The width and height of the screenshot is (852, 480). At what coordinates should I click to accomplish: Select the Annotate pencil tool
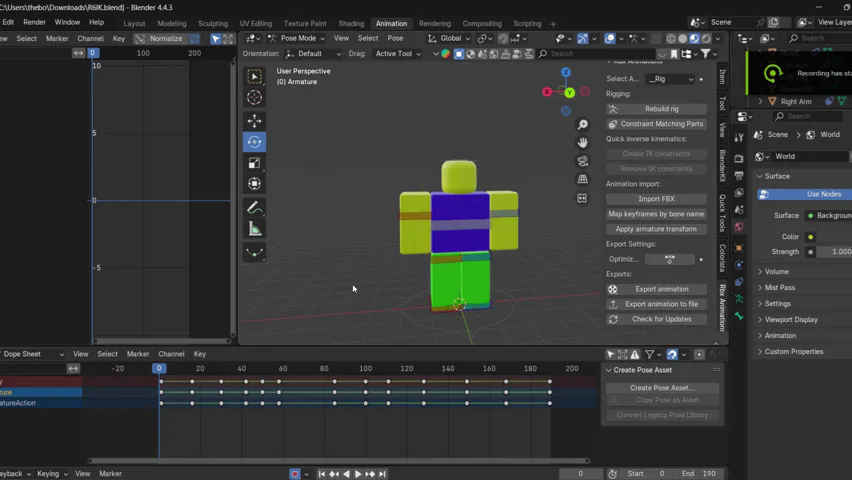254,208
